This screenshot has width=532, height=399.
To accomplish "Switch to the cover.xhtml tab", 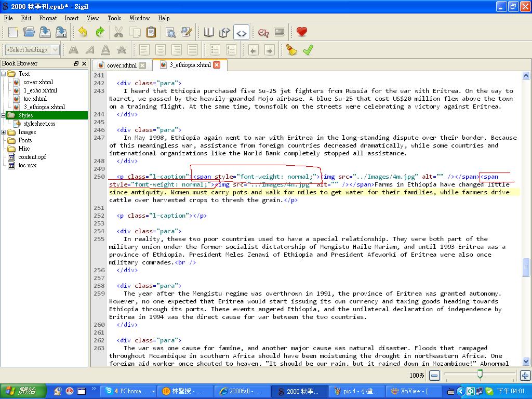I will coord(121,65).
